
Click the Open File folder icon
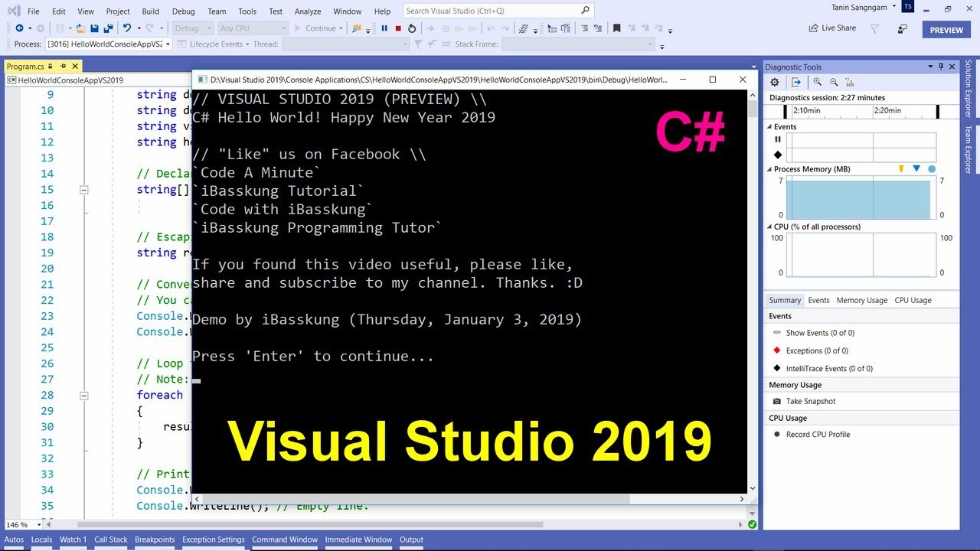pyautogui.click(x=80, y=28)
